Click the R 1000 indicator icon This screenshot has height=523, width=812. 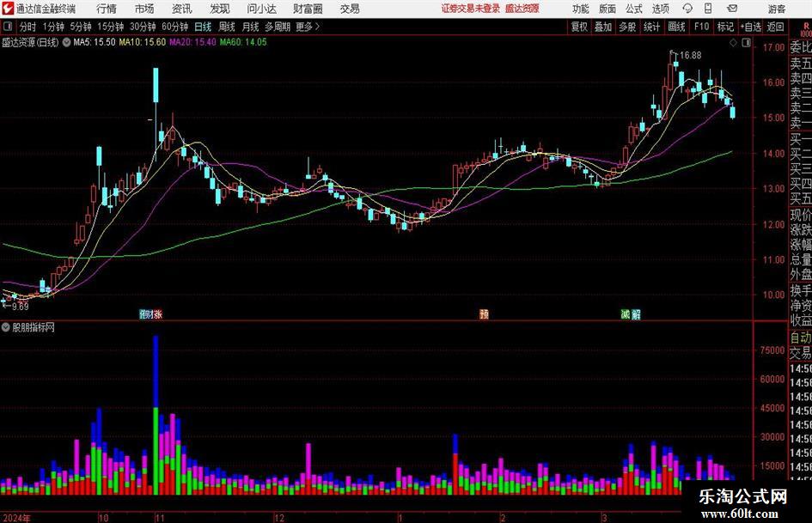click(x=806, y=30)
